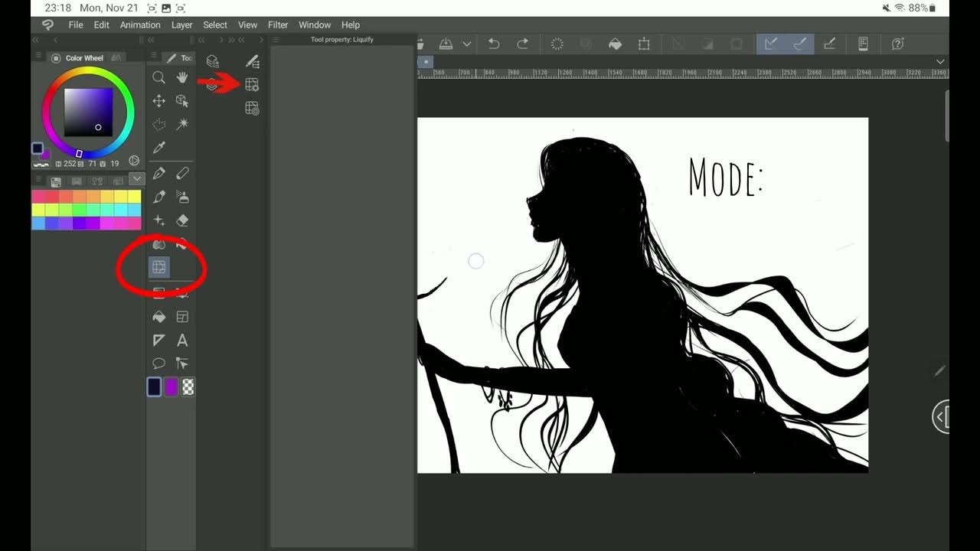The width and height of the screenshot is (980, 551).
Task: Select transparent color below tool palette
Action: (x=188, y=387)
